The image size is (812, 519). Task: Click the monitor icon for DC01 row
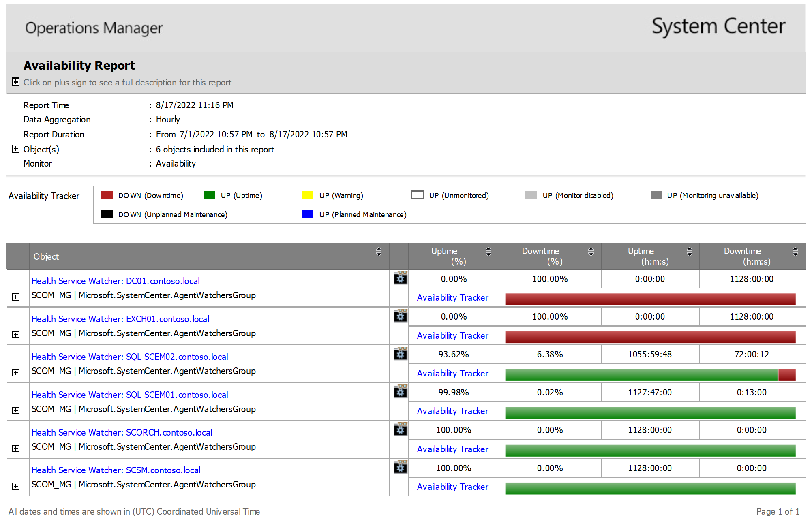[x=400, y=278]
